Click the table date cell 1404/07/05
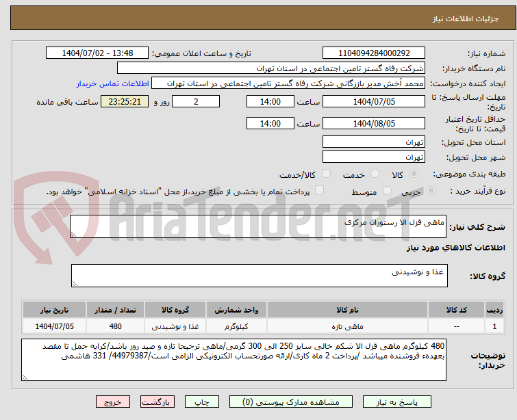This screenshot has height=420, width=517. (54, 326)
